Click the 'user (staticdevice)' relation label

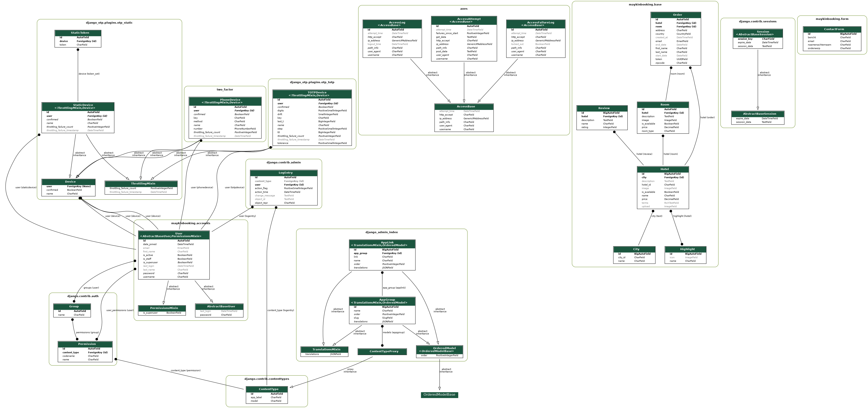(26, 188)
